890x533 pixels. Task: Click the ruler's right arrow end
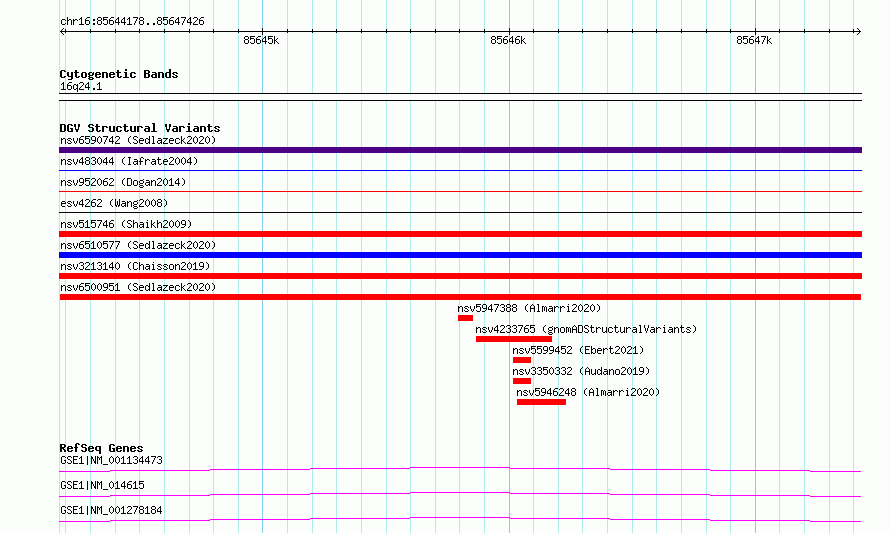click(x=858, y=32)
